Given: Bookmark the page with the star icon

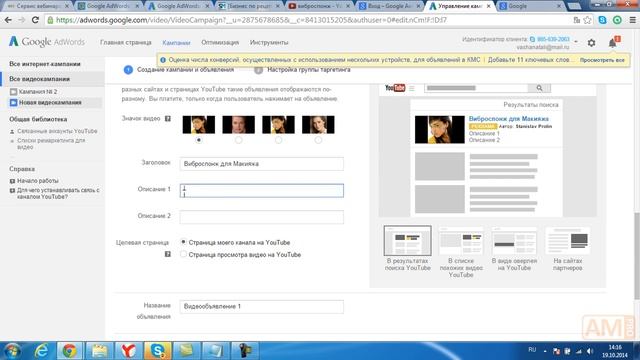Looking at the screenshot, I should (x=587, y=20).
